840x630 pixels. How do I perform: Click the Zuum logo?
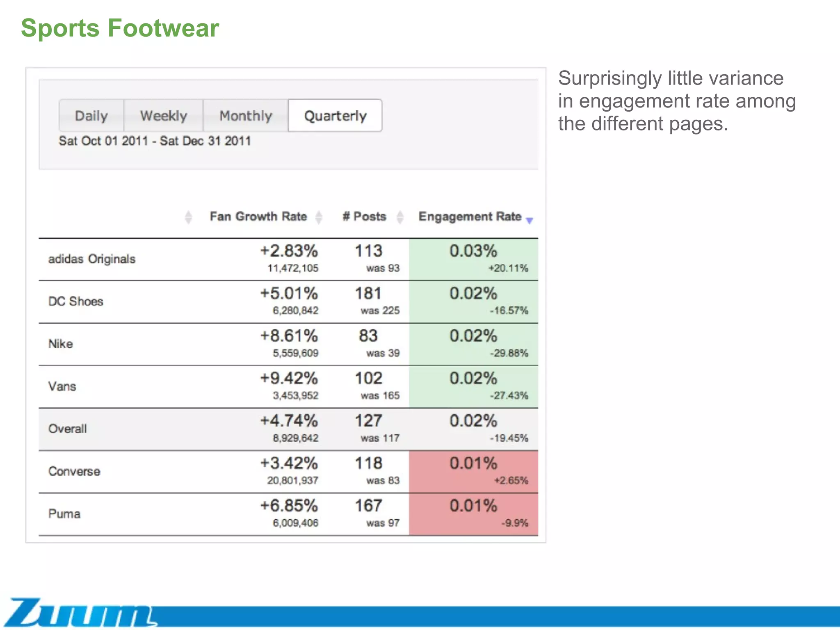(x=80, y=612)
